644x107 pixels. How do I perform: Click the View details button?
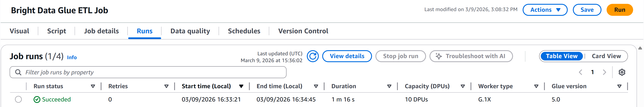coord(347,56)
